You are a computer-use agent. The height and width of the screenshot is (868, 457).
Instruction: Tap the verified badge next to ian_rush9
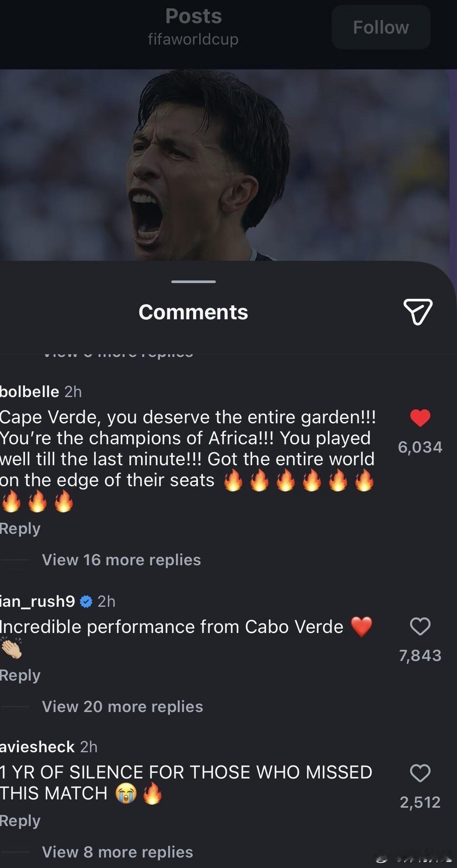87,602
